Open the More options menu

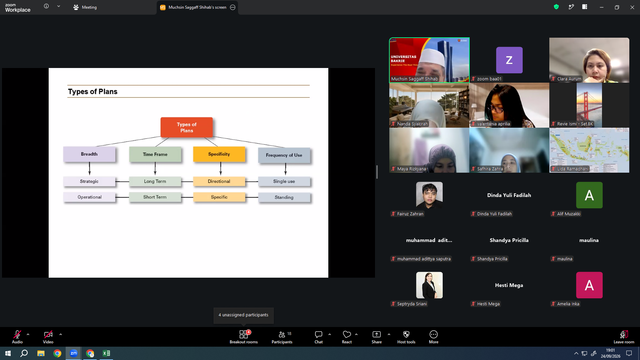coord(433,337)
